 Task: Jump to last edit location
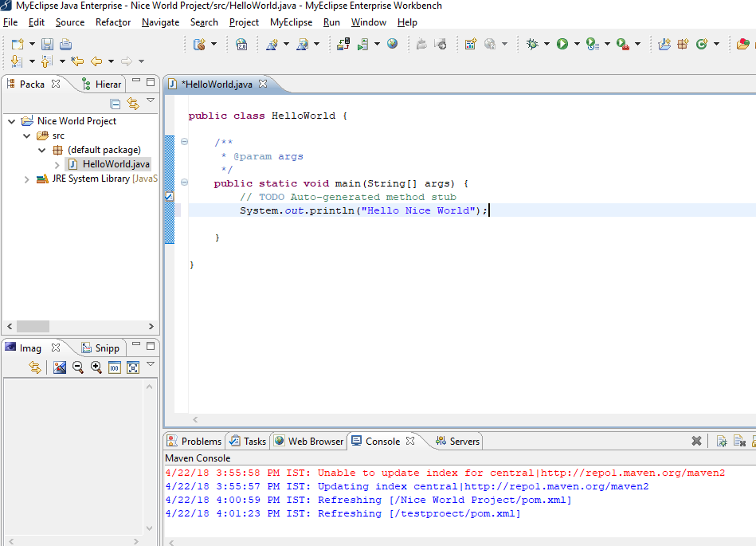[x=77, y=61]
